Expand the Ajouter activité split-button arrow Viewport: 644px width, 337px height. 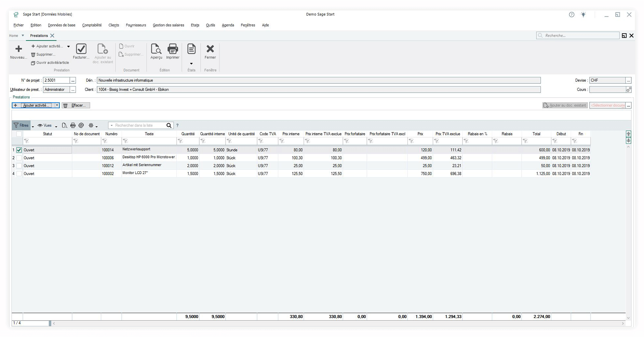[57, 105]
